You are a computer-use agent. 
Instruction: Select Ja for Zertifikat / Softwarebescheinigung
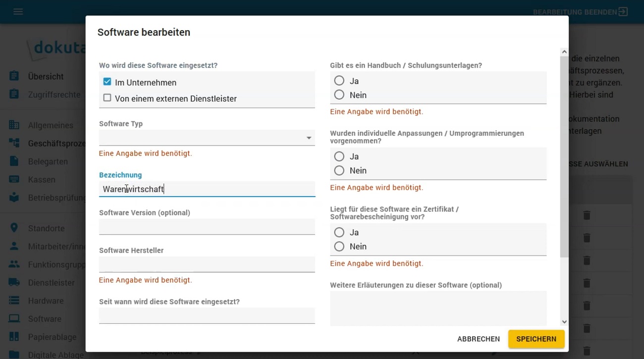[x=339, y=232]
